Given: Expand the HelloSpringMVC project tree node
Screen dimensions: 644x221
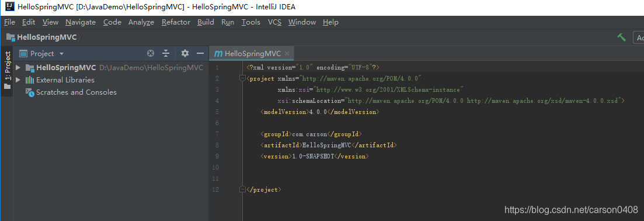Looking at the screenshot, I should (18, 67).
